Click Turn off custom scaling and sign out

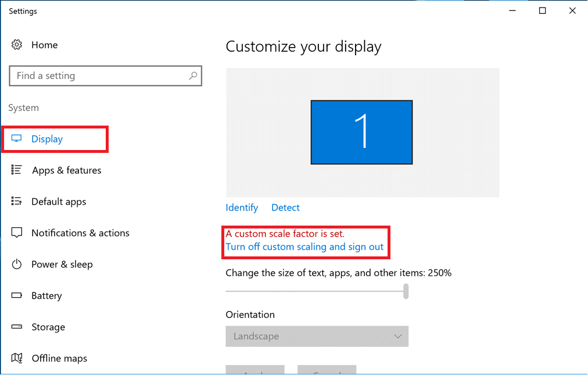coord(306,247)
